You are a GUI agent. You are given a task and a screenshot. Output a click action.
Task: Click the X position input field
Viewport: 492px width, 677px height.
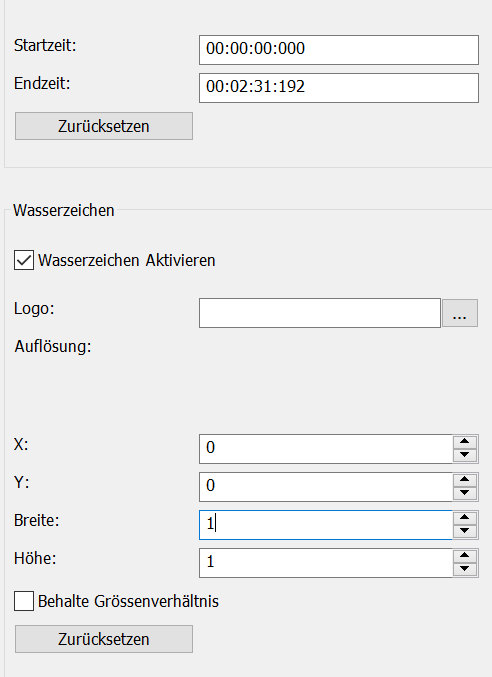pyautogui.click(x=326, y=449)
